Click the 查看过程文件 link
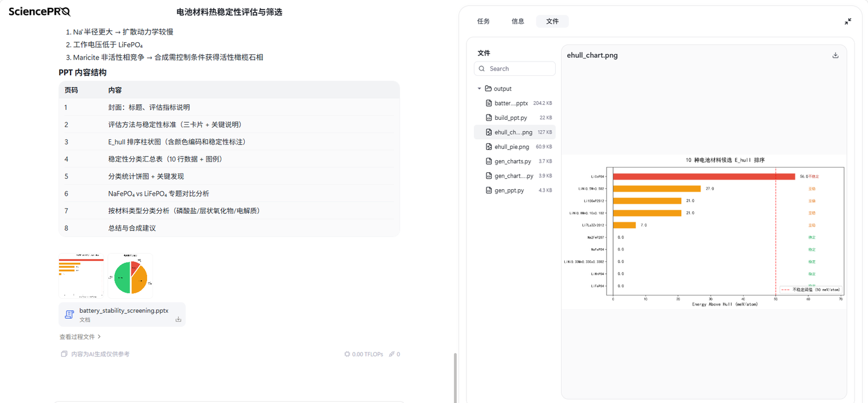 pos(80,337)
